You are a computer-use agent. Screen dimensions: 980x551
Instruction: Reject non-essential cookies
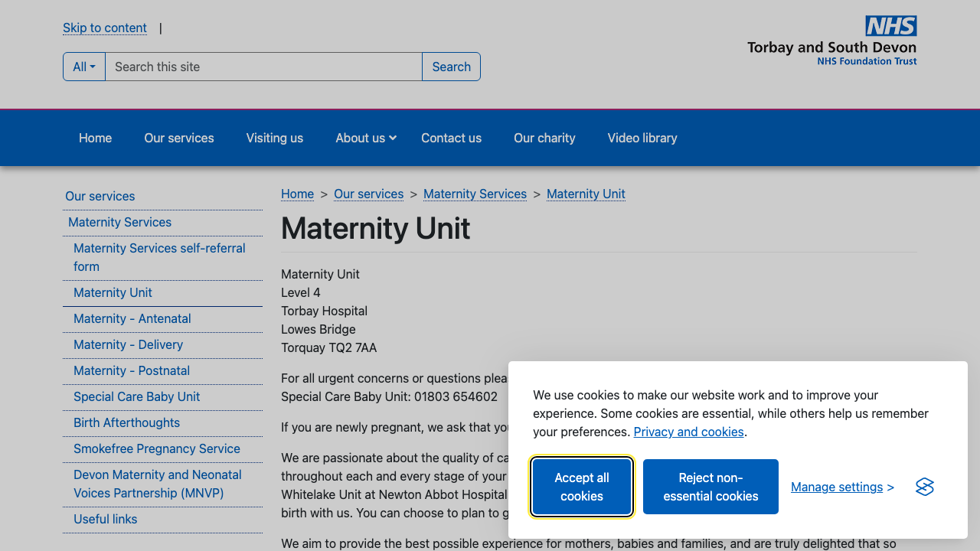710,487
